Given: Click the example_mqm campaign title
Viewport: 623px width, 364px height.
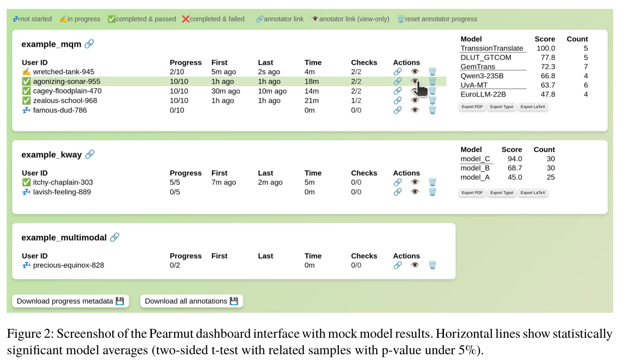Looking at the screenshot, I should 52,44.
